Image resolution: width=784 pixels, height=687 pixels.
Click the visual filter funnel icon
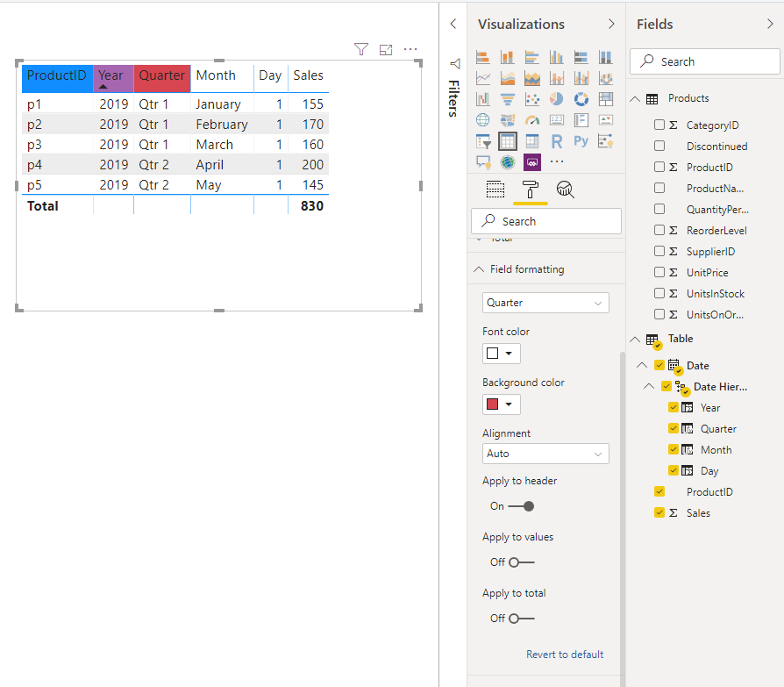click(x=361, y=49)
